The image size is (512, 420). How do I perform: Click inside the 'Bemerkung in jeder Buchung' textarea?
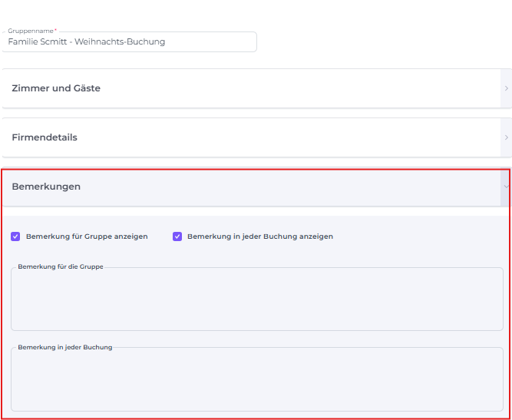(256, 382)
